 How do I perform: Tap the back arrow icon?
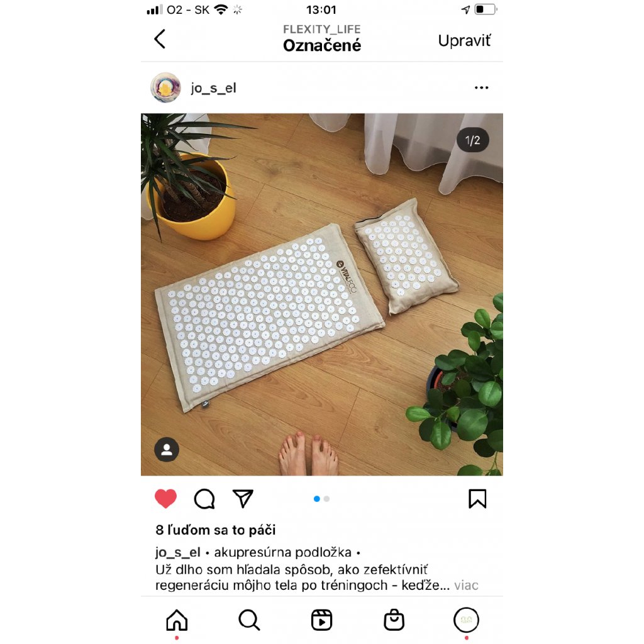(x=160, y=39)
